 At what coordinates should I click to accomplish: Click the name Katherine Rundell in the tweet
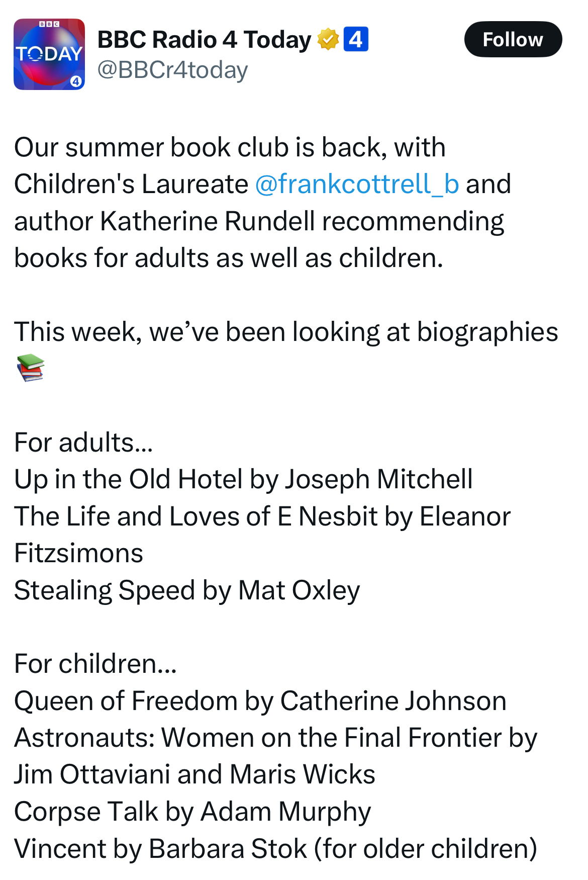(208, 221)
